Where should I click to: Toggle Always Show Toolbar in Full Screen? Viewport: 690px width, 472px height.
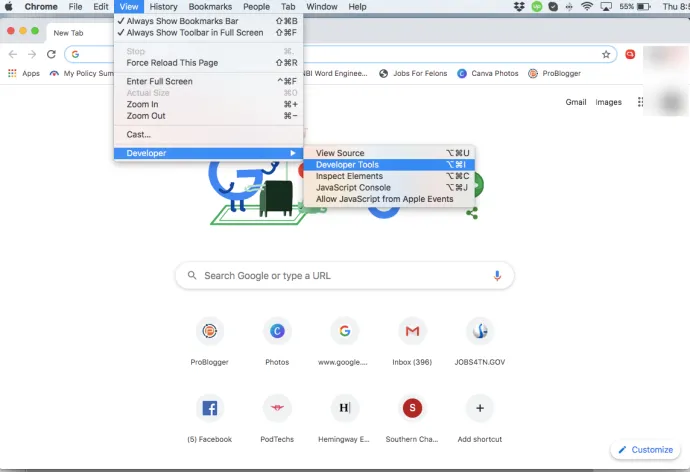(x=208, y=33)
